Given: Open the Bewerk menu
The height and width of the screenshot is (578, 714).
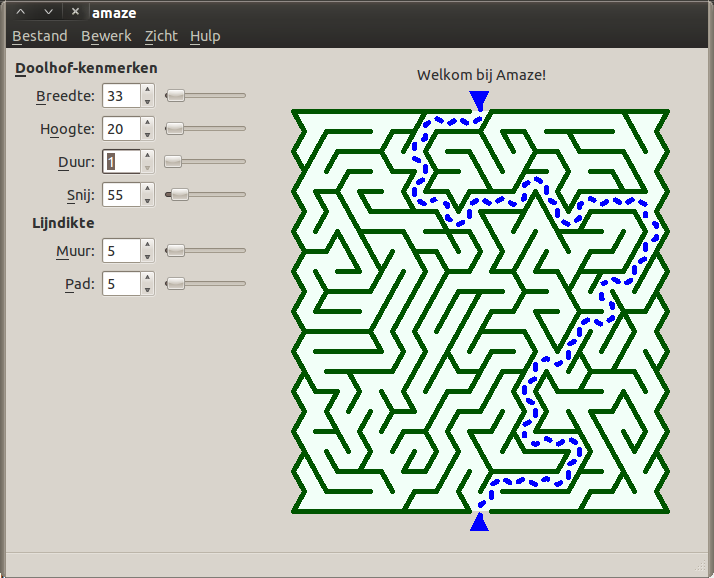Looking at the screenshot, I should click(x=106, y=36).
